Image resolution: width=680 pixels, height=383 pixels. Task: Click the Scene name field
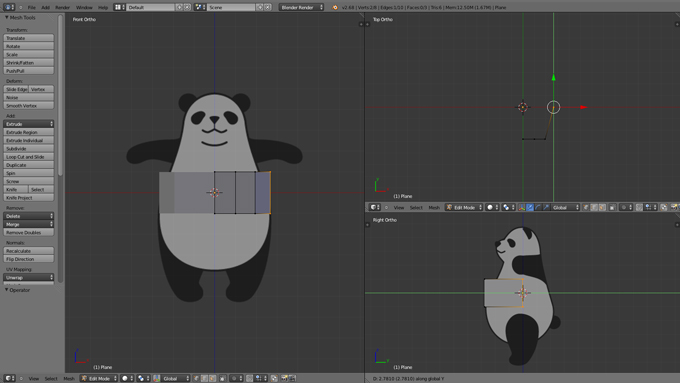[231, 7]
